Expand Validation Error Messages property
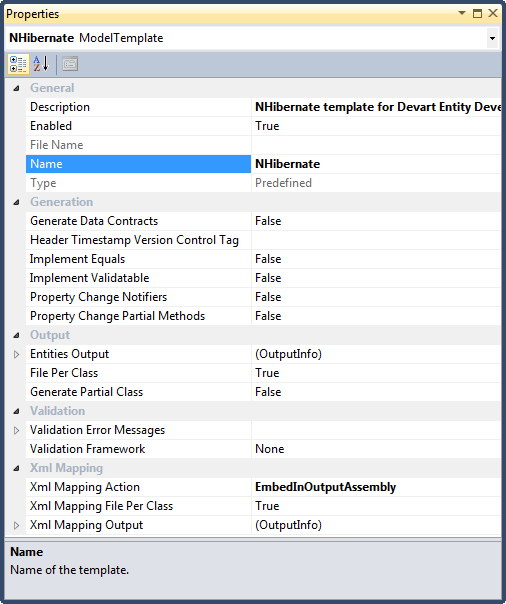 (x=16, y=430)
